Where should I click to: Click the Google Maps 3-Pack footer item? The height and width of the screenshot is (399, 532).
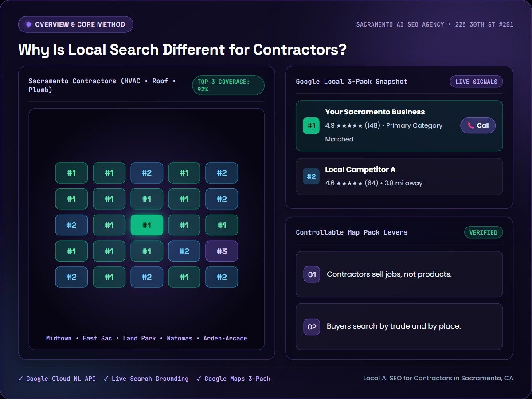coord(233,379)
